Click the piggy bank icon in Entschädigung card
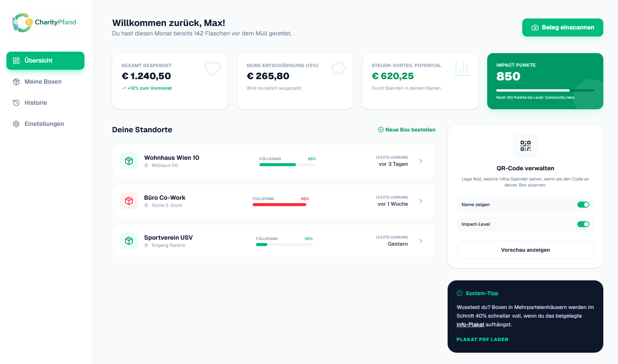Image resolution: width=618 pixels, height=364 pixels. pyautogui.click(x=338, y=68)
